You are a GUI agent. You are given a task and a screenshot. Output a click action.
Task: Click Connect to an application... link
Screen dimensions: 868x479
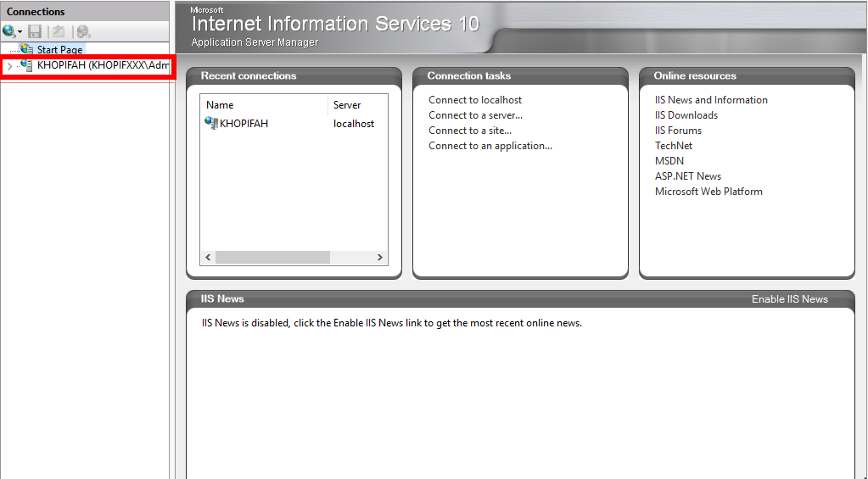pyautogui.click(x=490, y=146)
